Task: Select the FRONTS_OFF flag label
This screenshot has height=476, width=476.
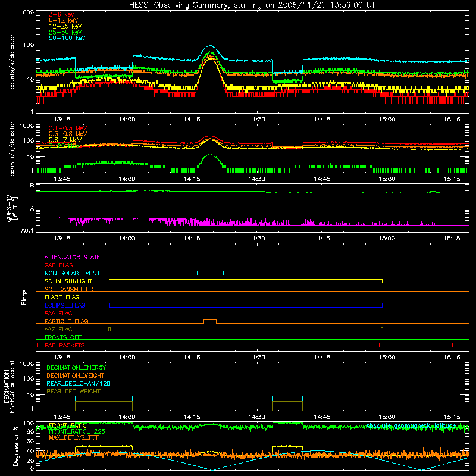Action: [x=63, y=337]
